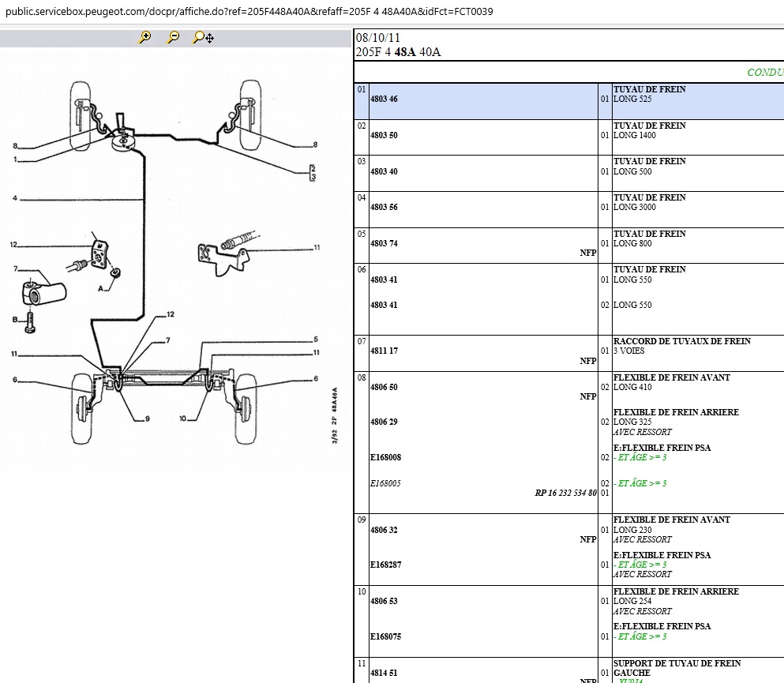Image resolution: width=784 pixels, height=683 pixels.
Task: Click callout number 5 in the diagram
Action: (x=315, y=339)
